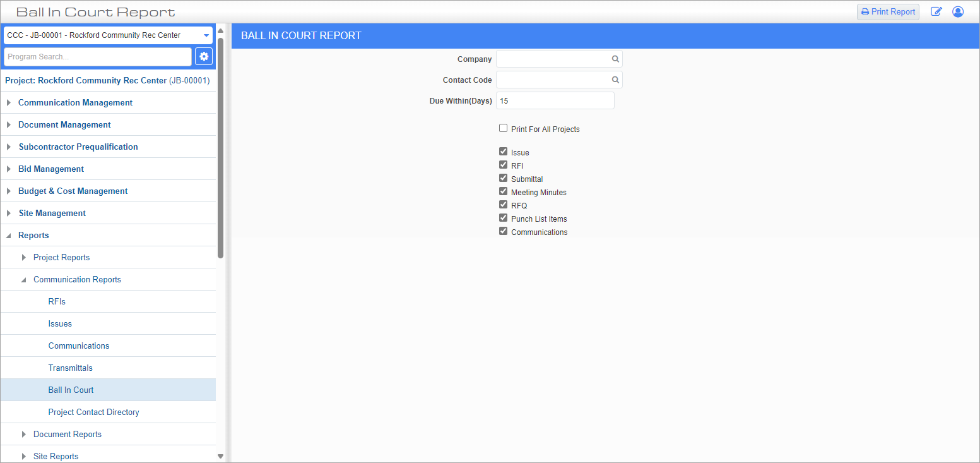Collapse the Reports section

(x=33, y=235)
